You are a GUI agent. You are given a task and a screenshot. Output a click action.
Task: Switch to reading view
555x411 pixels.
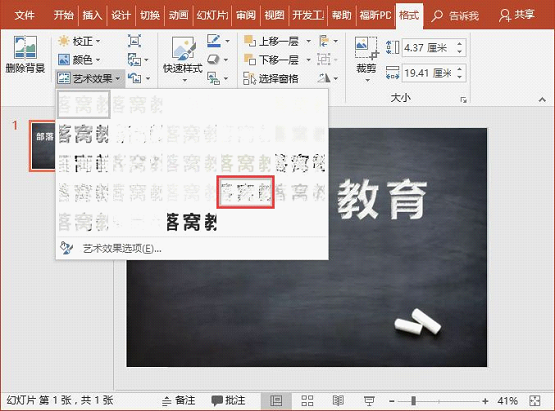(x=338, y=401)
